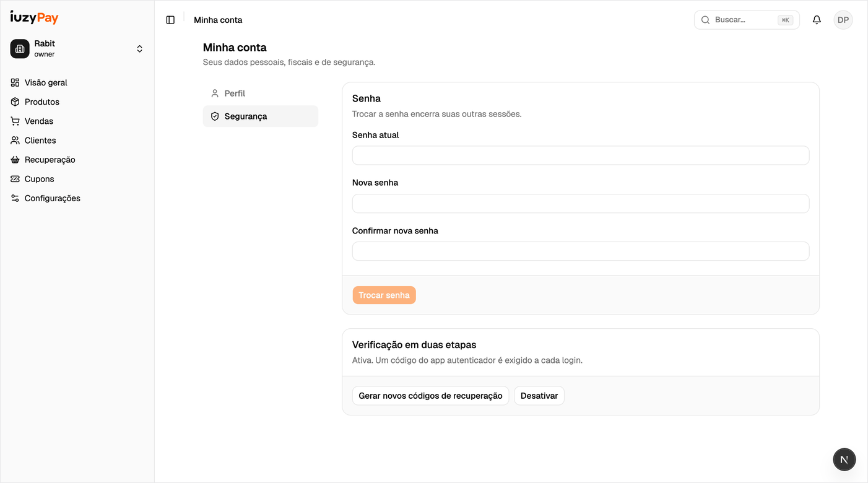The height and width of the screenshot is (483, 868).
Task: Click the Desativar button
Action: point(539,396)
